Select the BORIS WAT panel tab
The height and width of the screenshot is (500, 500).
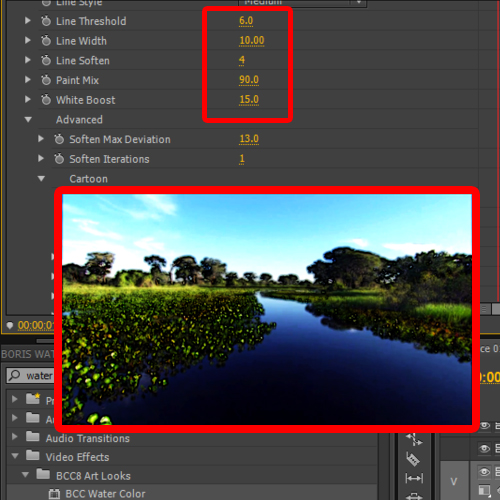pyautogui.click(x=27, y=354)
